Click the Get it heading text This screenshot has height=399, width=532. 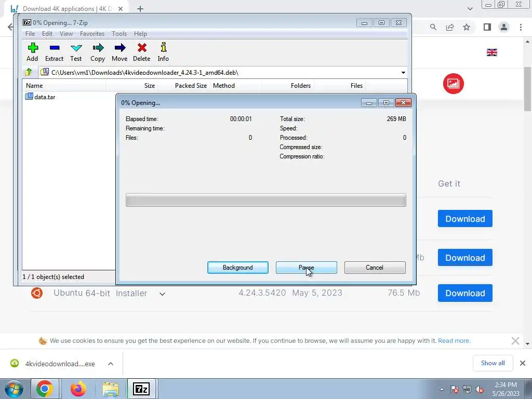pyautogui.click(x=449, y=183)
